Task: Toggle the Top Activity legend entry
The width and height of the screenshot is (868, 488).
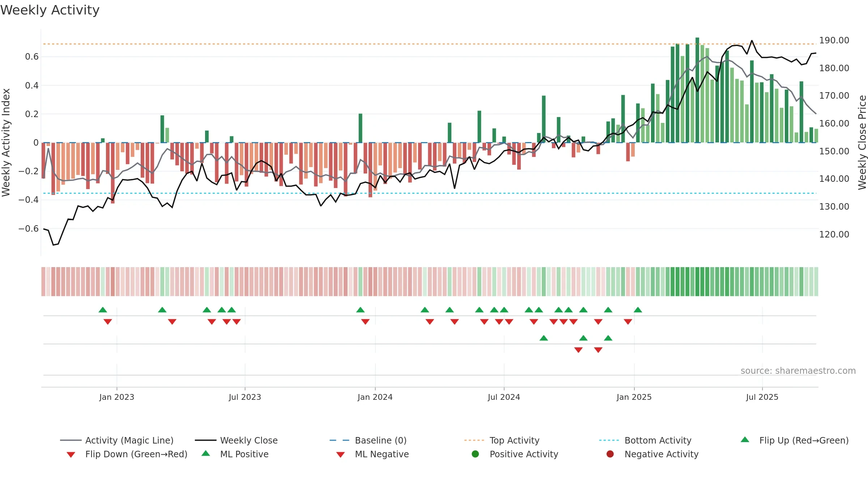Action: 502,440
